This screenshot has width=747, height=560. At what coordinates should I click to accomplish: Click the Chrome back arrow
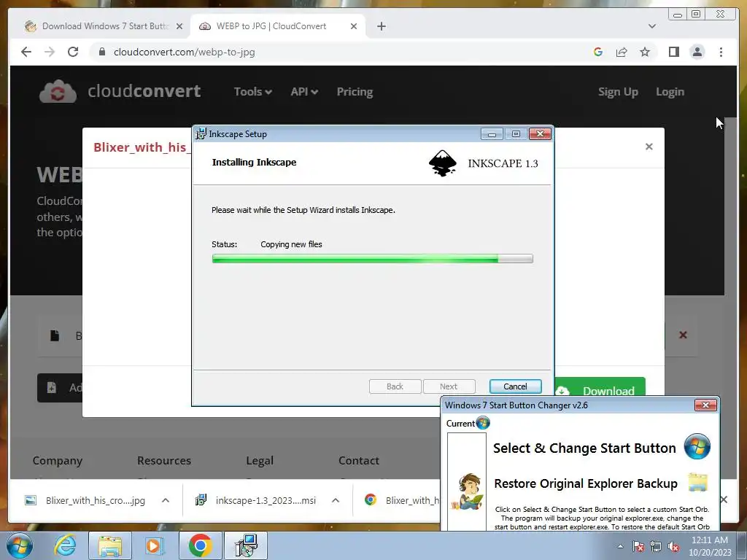[x=26, y=52]
